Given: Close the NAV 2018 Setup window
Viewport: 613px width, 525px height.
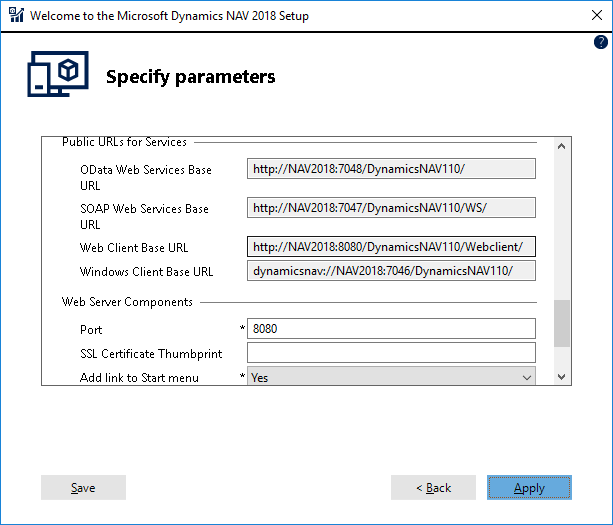Looking at the screenshot, I should tap(597, 15).
